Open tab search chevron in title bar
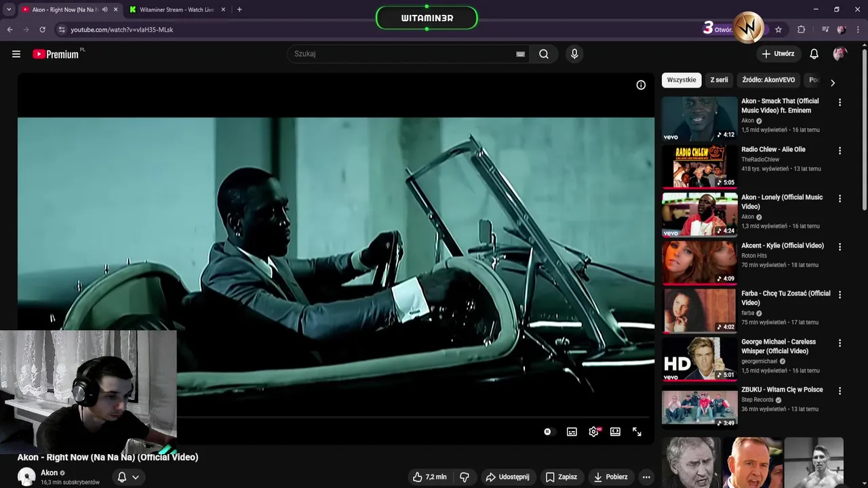Image resolution: width=868 pixels, height=488 pixels. click(9, 9)
